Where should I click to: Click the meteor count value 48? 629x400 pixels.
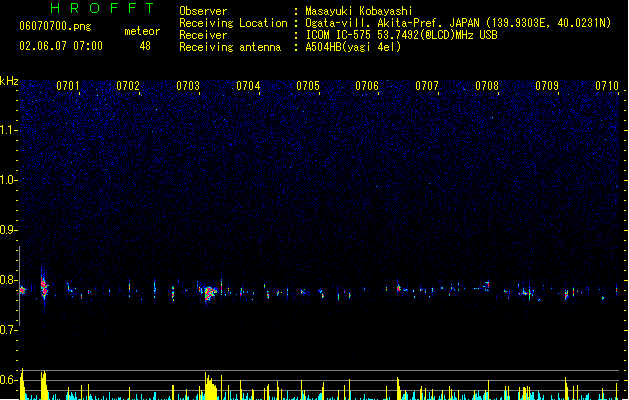pyautogui.click(x=145, y=46)
